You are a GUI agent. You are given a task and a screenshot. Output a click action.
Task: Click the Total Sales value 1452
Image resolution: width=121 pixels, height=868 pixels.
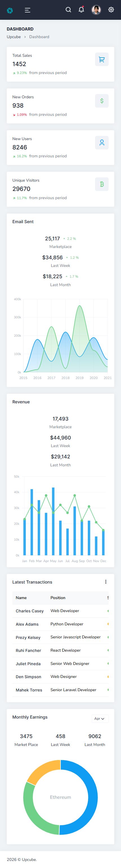pyautogui.click(x=19, y=64)
